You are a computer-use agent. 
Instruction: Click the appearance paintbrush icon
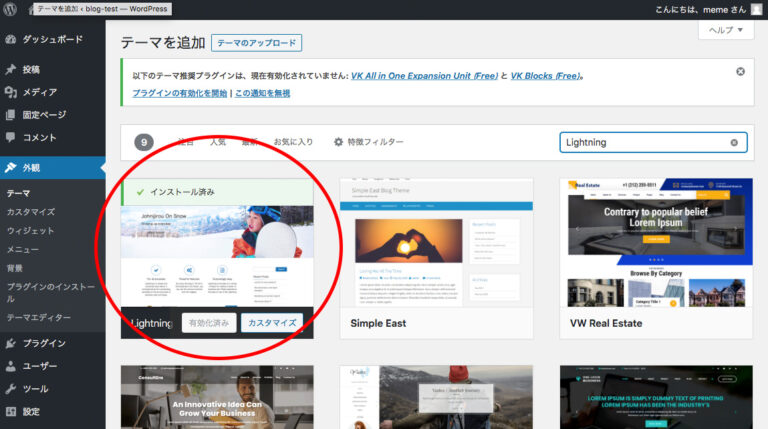[11, 168]
